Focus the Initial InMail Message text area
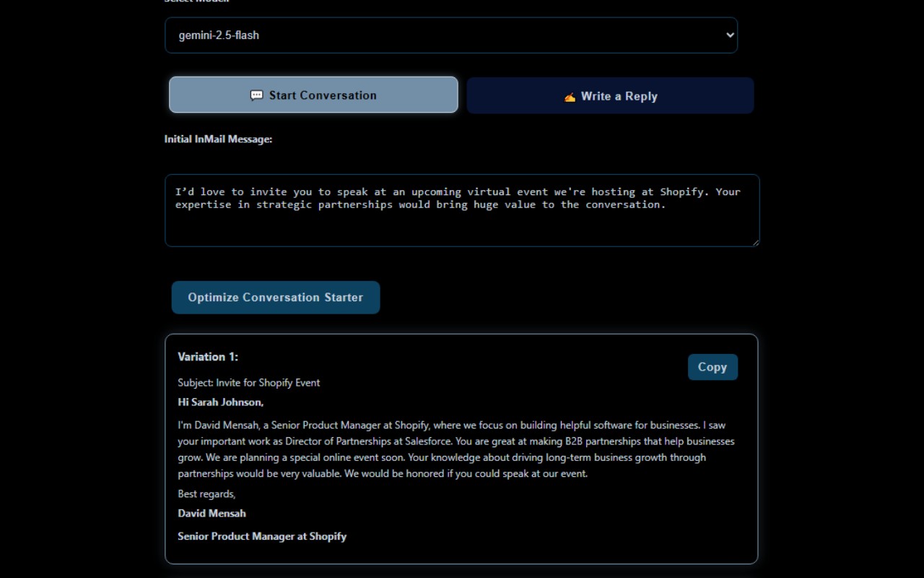The height and width of the screenshot is (578, 924). click(x=462, y=210)
